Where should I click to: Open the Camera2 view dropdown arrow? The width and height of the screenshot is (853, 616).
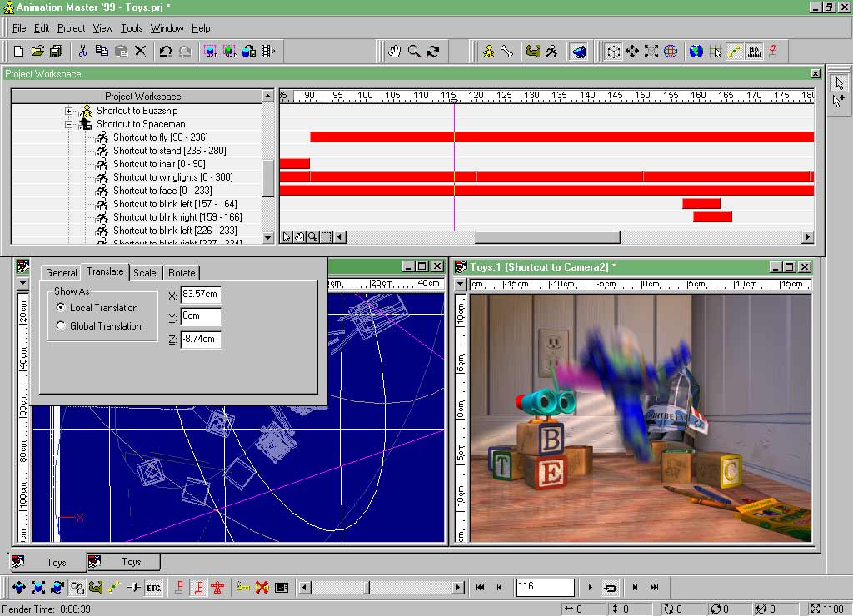461,284
